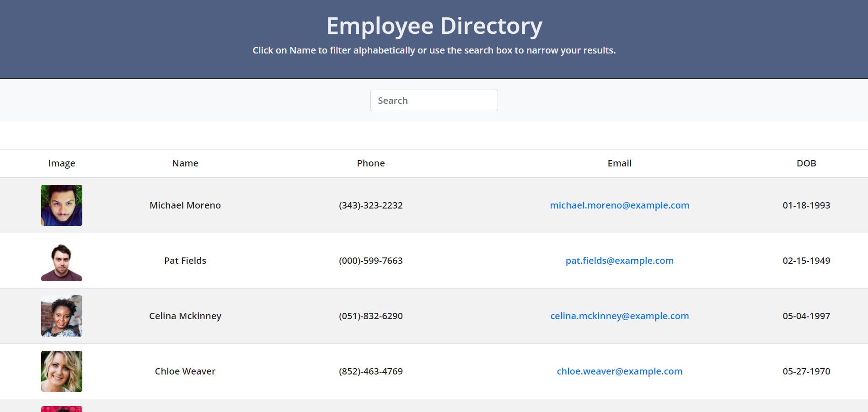Open michael.moreno@example.com email link
The width and height of the screenshot is (868, 412).
[619, 205]
